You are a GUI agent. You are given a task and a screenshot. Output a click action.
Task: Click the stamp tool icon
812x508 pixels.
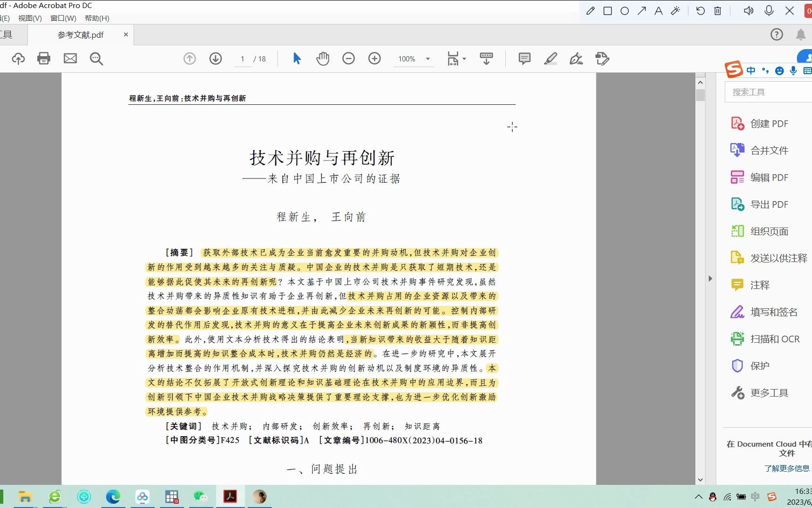(603, 59)
